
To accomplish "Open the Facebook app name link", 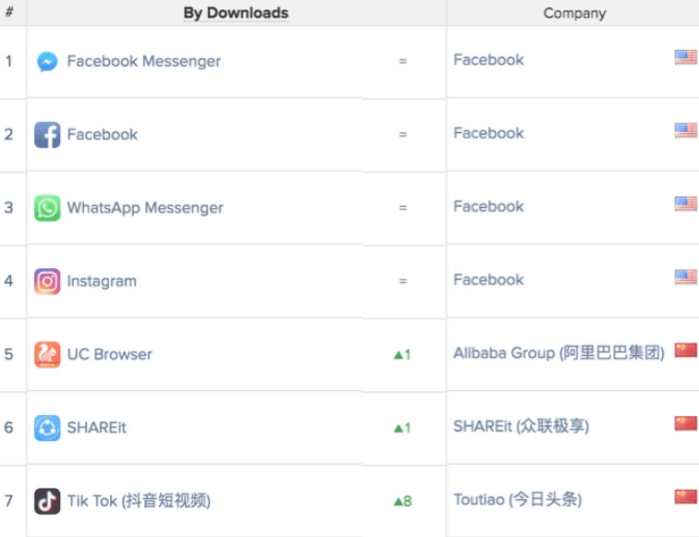I will tap(102, 135).
